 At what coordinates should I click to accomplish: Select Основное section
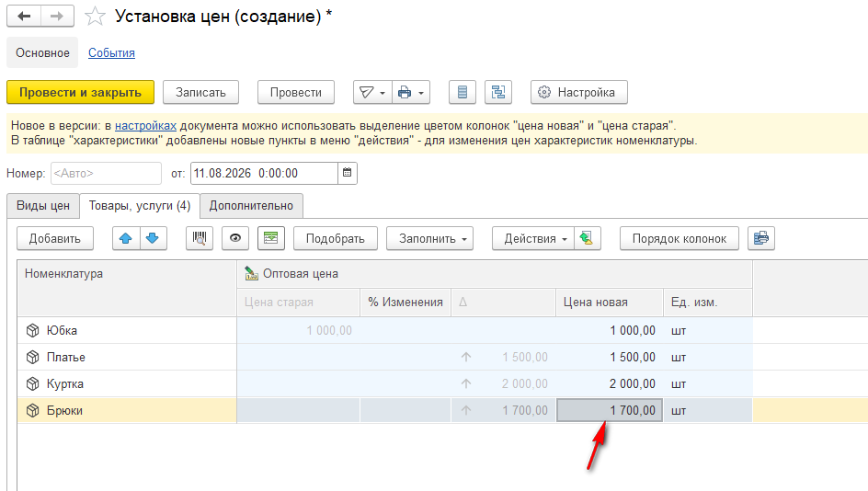tap(42, 53)
